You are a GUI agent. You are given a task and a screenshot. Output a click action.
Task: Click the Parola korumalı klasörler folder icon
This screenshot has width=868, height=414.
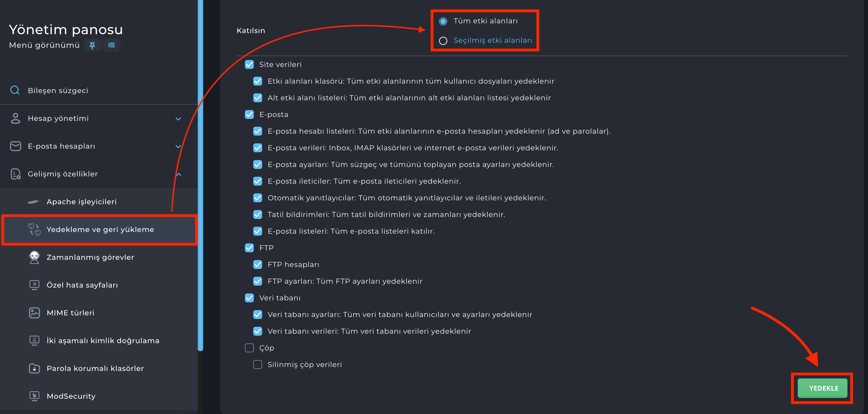[x=34, y=368]
